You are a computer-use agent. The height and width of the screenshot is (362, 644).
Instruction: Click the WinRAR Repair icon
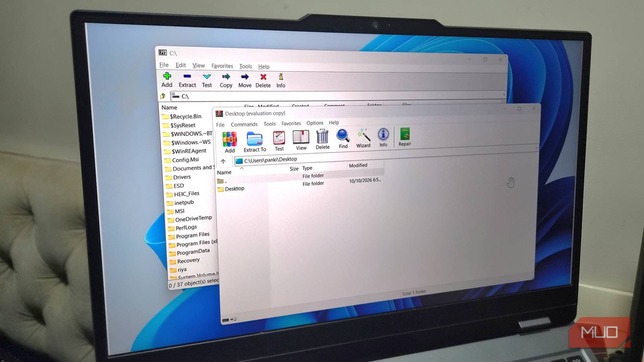pyautogui.click(x=405, y=134)
